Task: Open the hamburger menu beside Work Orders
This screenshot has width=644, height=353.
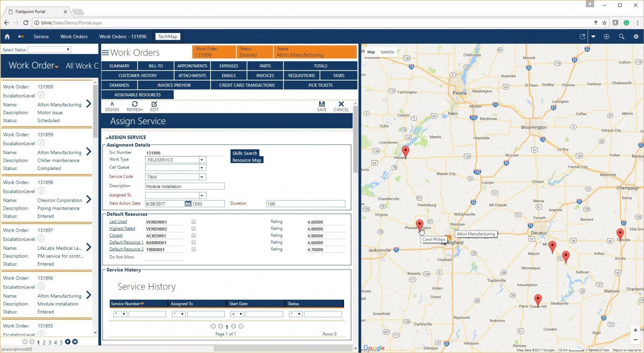Action: click(105, 53)
